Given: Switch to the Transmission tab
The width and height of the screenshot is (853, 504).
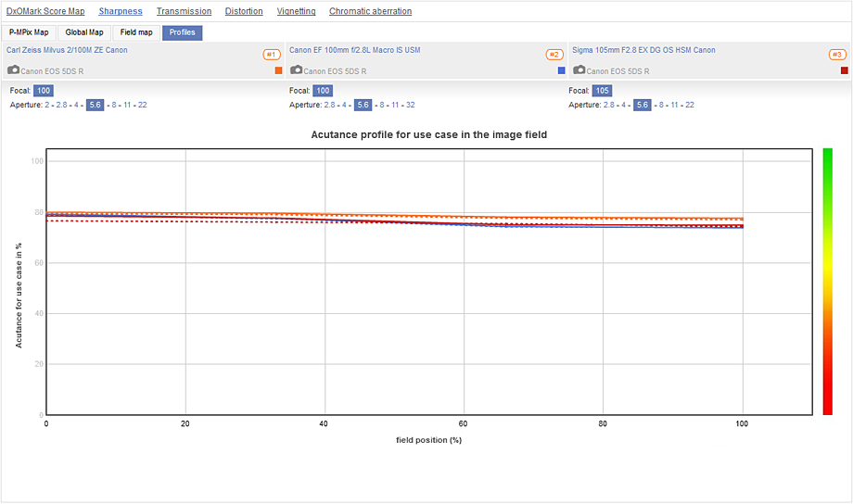Looking at the screenshot, I should tap(184, 11).
